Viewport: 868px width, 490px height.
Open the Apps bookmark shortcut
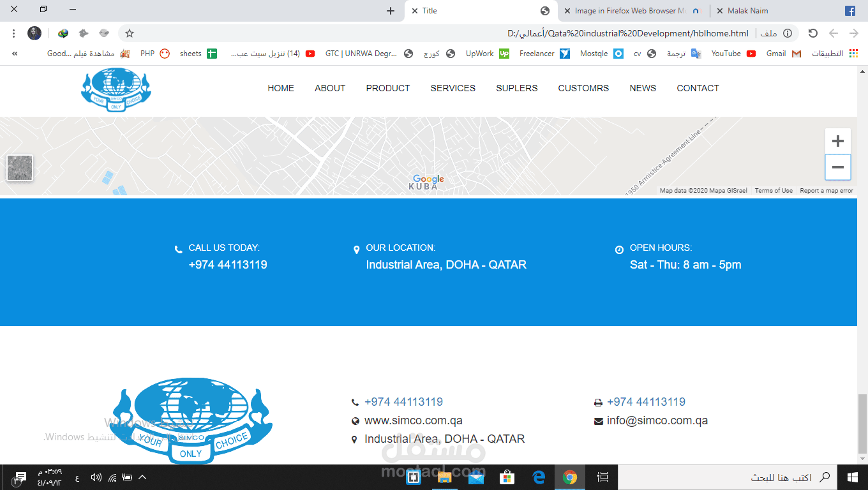tap(835, 54)
